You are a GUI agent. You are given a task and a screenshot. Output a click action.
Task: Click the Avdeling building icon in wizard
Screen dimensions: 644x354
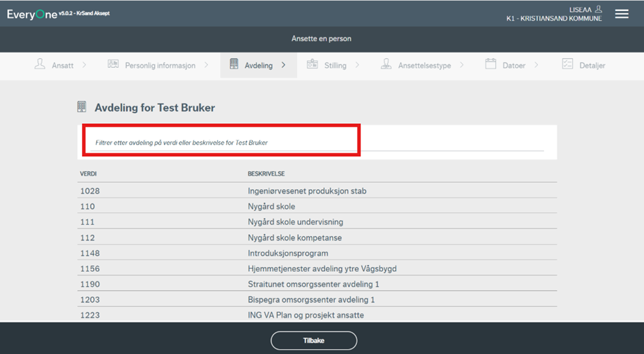234,65
